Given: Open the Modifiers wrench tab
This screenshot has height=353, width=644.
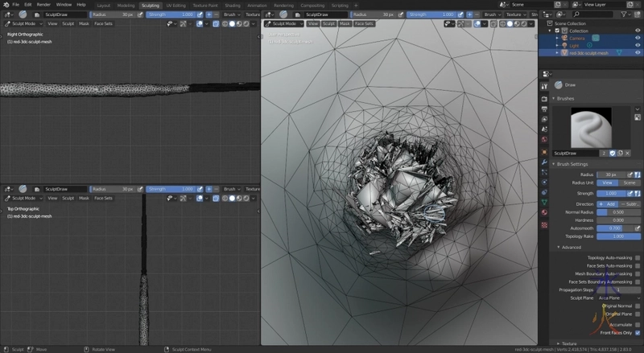Looking at the screenshot, I should point(544,162).
